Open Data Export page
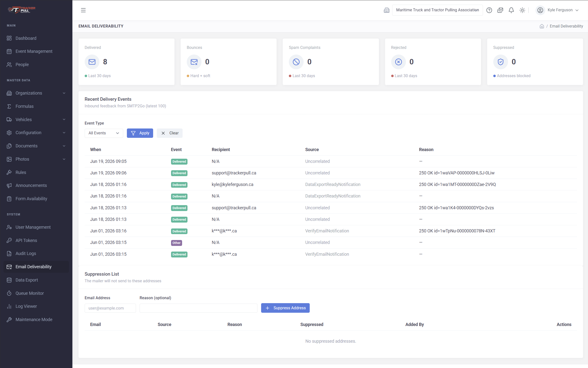The height and width of the screenshot is (368, 588). coord(36,280)
